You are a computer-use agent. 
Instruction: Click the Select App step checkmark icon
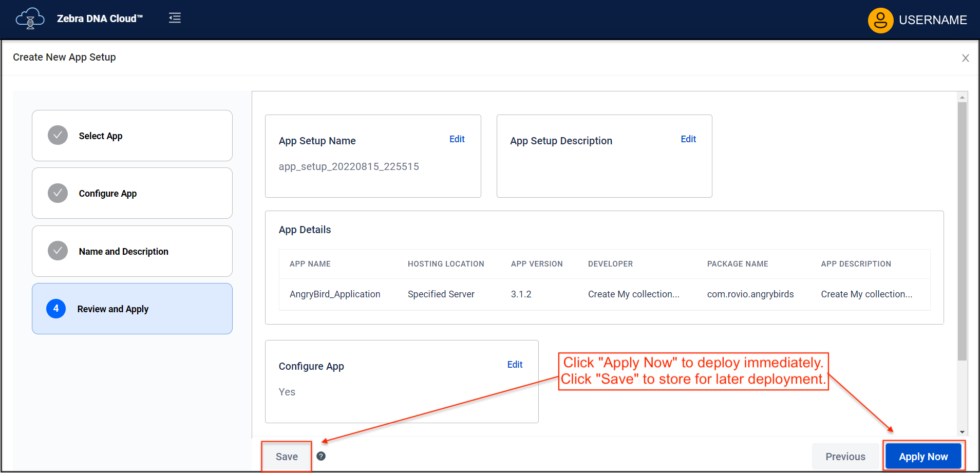[58, 136]
